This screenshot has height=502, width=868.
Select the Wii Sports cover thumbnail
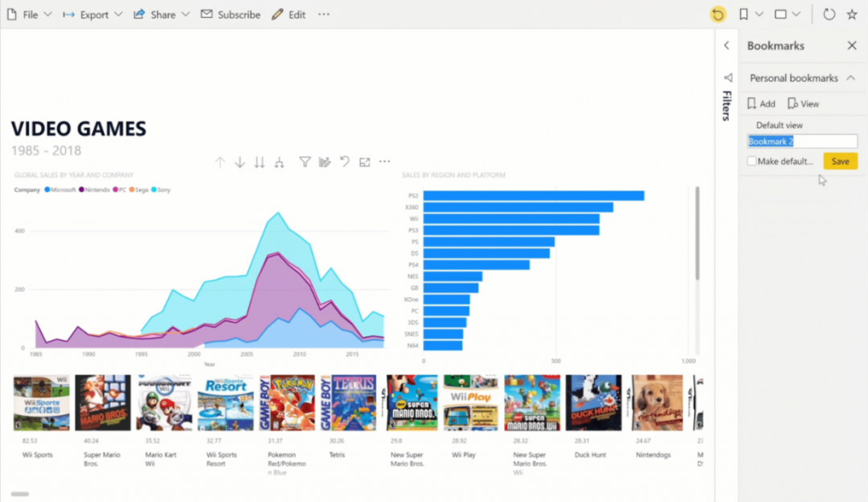(x=42, y=403)
